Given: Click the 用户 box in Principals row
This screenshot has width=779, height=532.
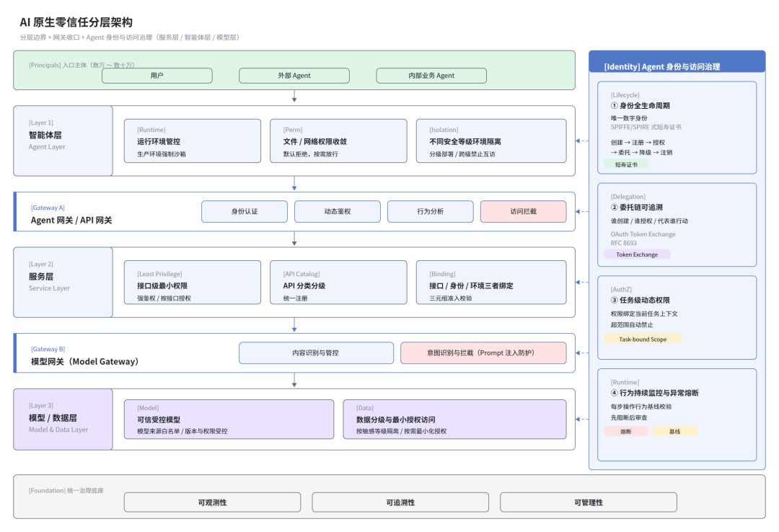Looking at the screenshot, I should pos(157,76).
